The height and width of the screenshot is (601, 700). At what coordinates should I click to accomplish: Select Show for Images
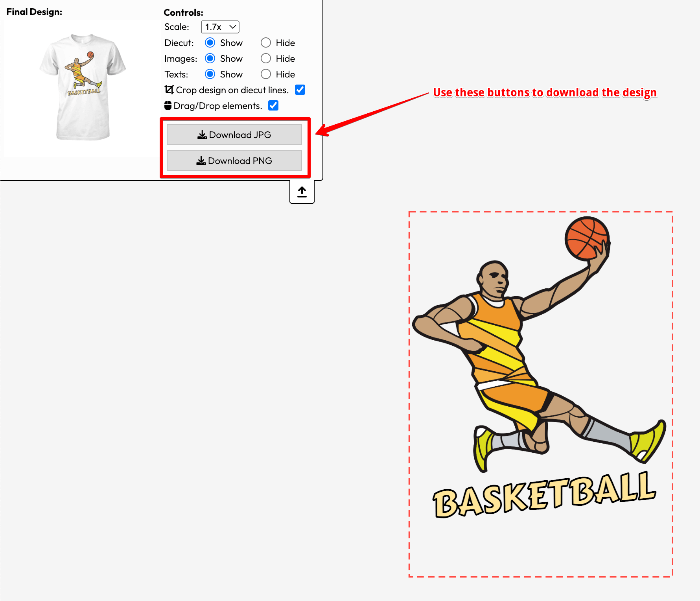210,58
